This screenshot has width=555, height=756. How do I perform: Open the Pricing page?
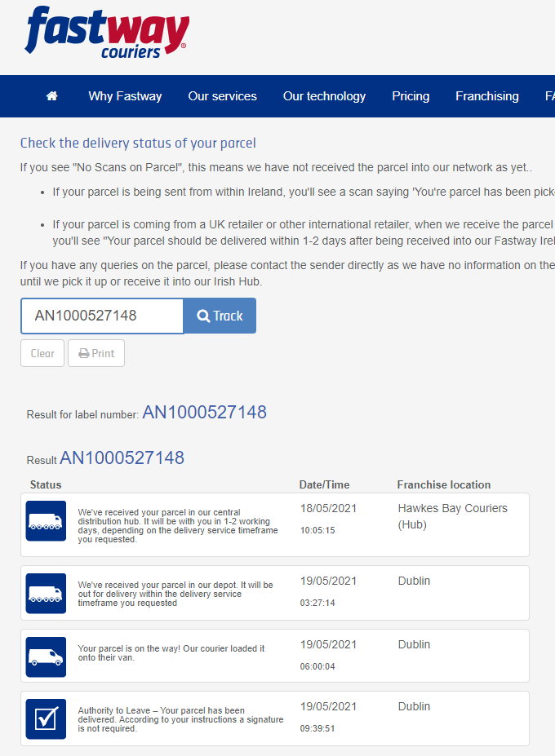pos(411,96)
